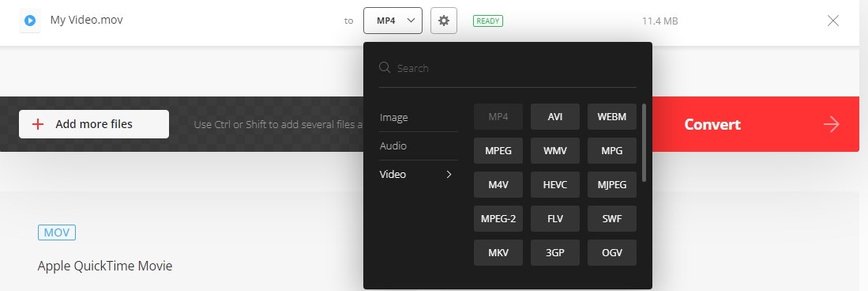Choose the SWF format
Viewport: 868px width, 291px height.
pos(611,218)
